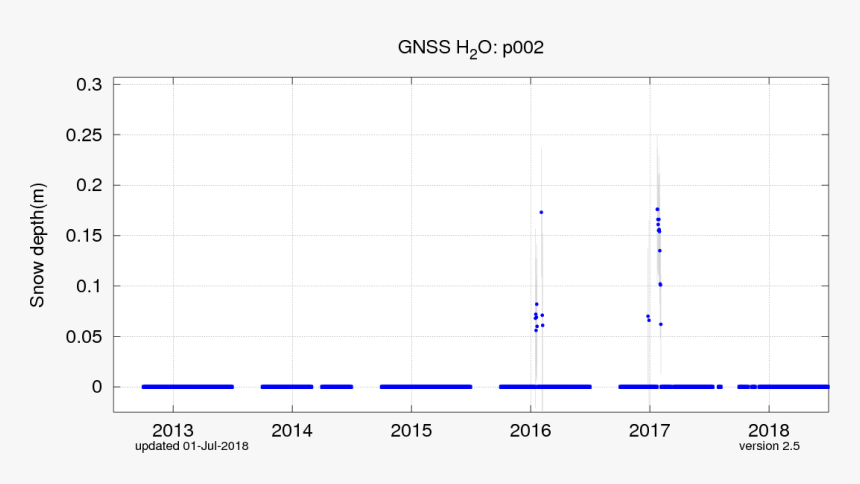Pick the 0.15 y-axis tick label
Screen dimensions: 860x484
(x=85, y=236)
